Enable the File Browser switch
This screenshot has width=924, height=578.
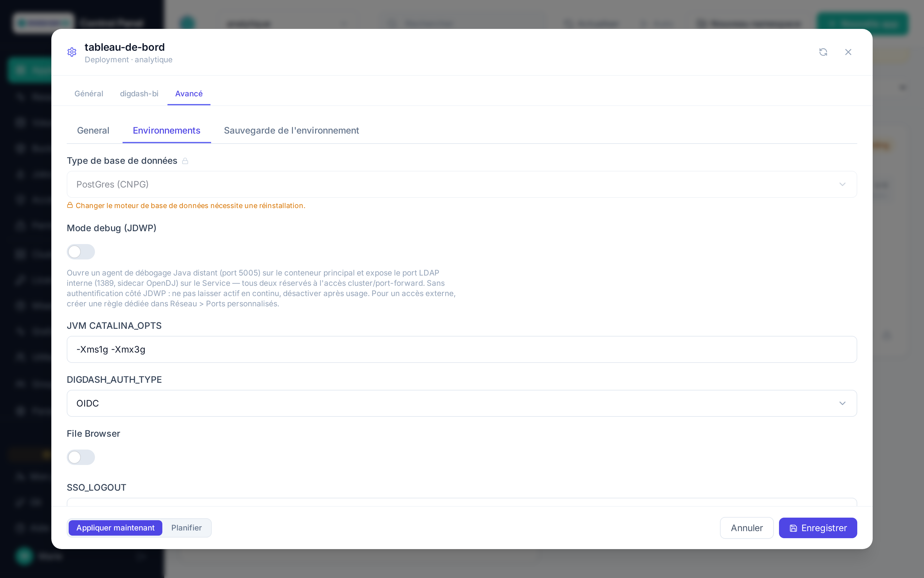81,457
